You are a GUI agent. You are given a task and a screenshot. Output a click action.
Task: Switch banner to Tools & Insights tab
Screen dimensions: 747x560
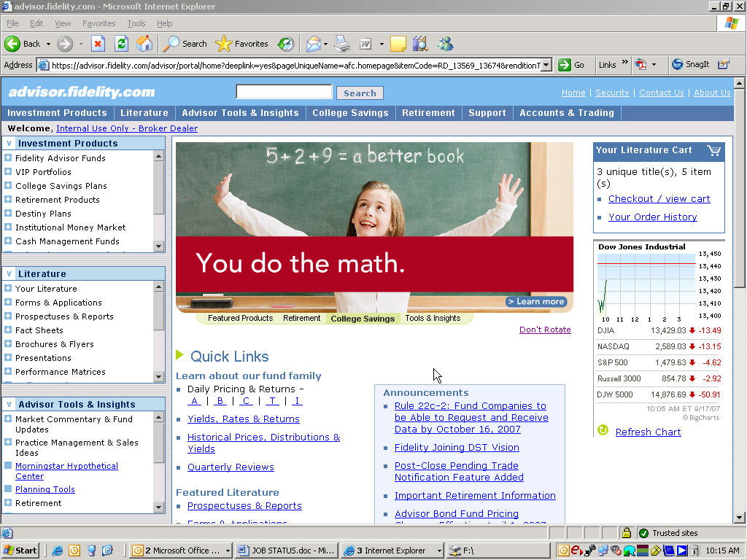click(433, 318)
